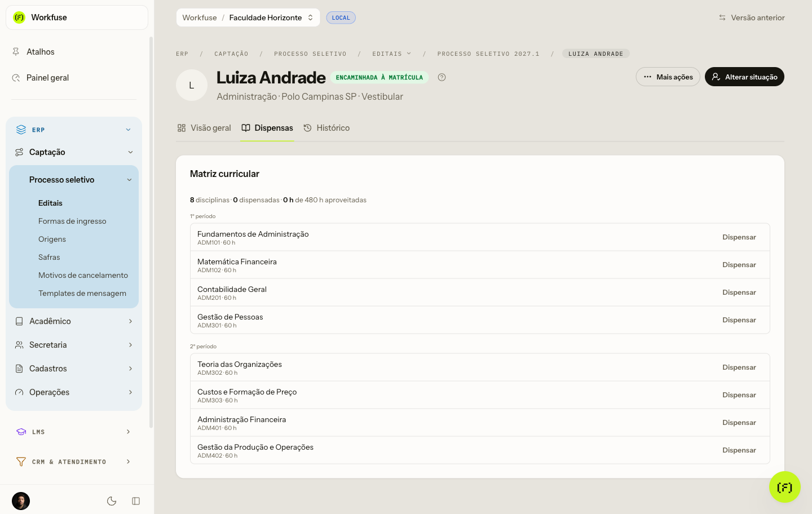Click the Cadastros document icon
The width and height of the screenshot is (812, 514).
click(x=19, y=369)
